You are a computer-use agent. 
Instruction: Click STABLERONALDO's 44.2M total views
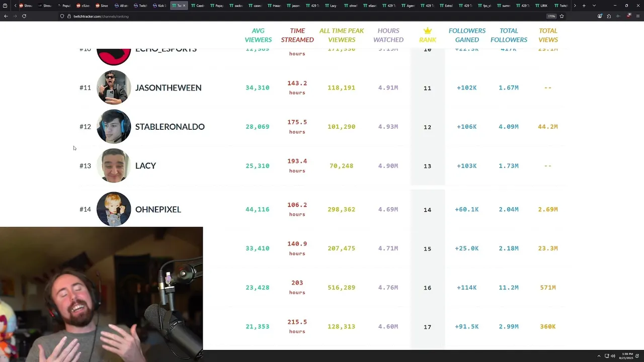548,127
